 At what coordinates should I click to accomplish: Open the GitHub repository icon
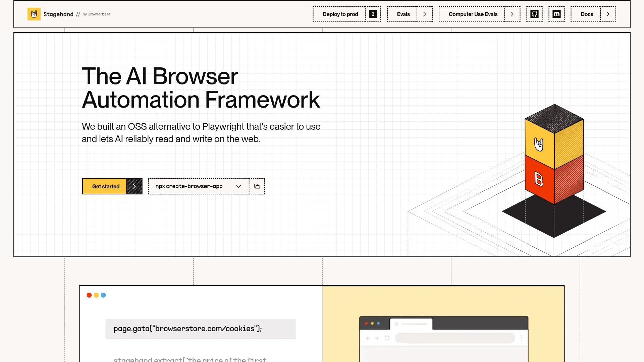[x=534, y=14]
